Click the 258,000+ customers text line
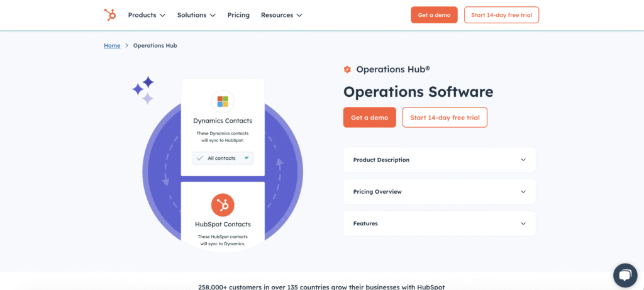This screenshot has height=290, width=644. (321, 287)
